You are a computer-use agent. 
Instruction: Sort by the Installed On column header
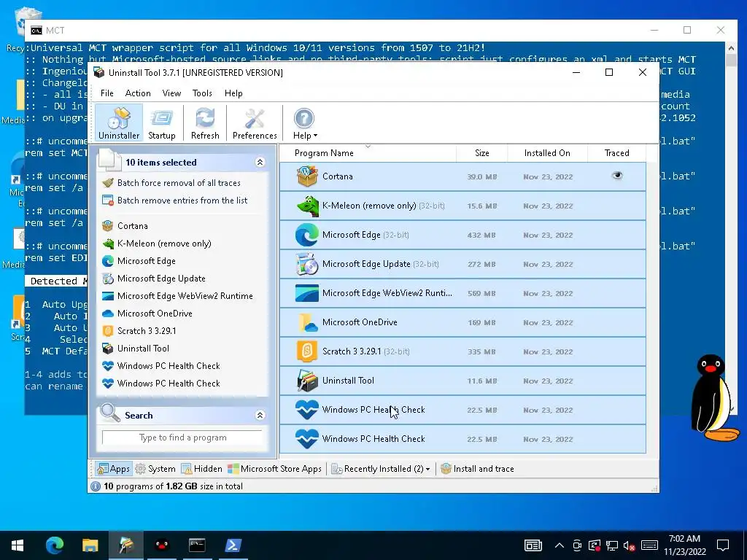(x=547, y=153)
